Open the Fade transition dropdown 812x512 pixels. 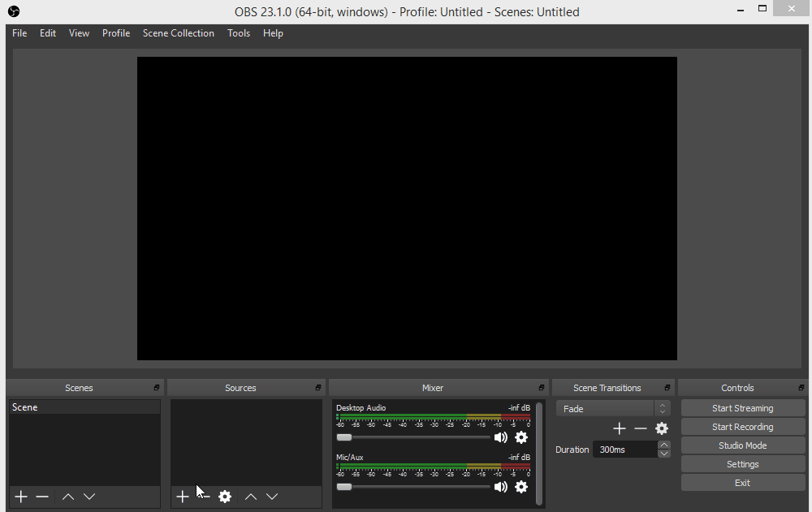[613, 409]
